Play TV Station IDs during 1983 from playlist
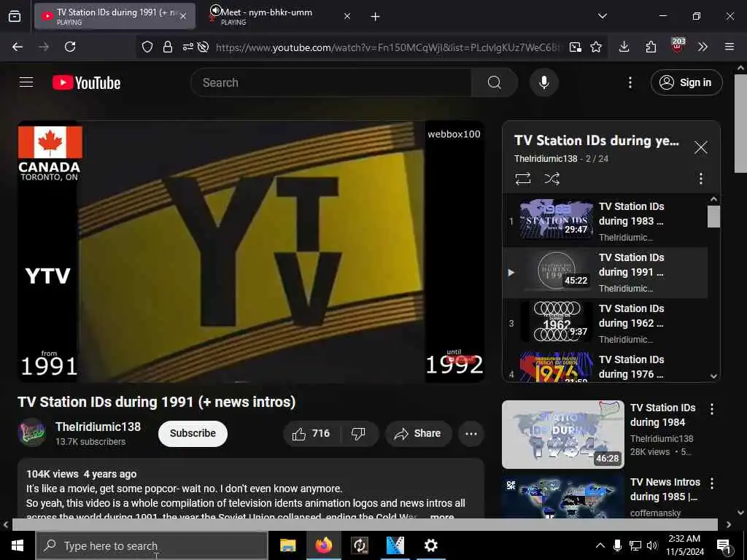The image size is (747, 560). pos(605,222)
